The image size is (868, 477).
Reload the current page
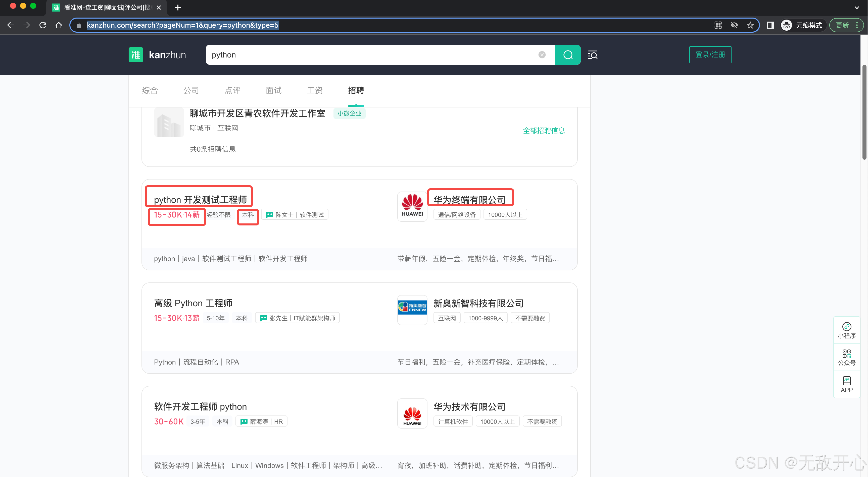(x=43, y=25)
